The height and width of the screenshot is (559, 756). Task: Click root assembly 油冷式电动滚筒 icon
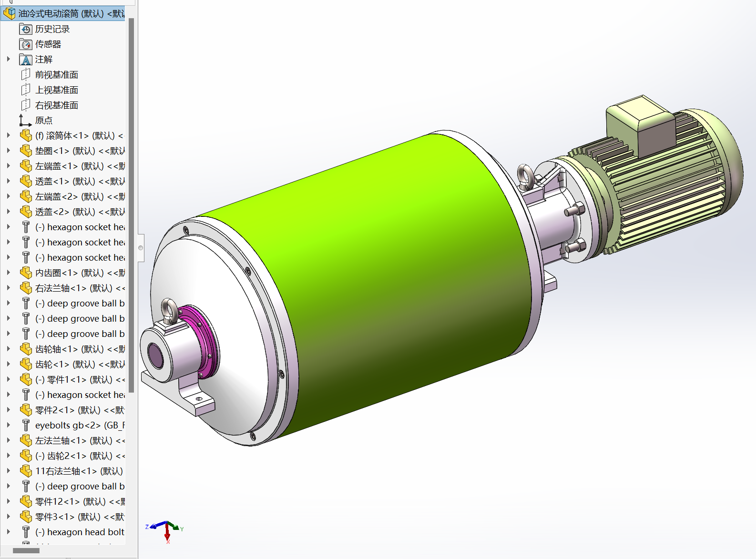tap(10, 13)
